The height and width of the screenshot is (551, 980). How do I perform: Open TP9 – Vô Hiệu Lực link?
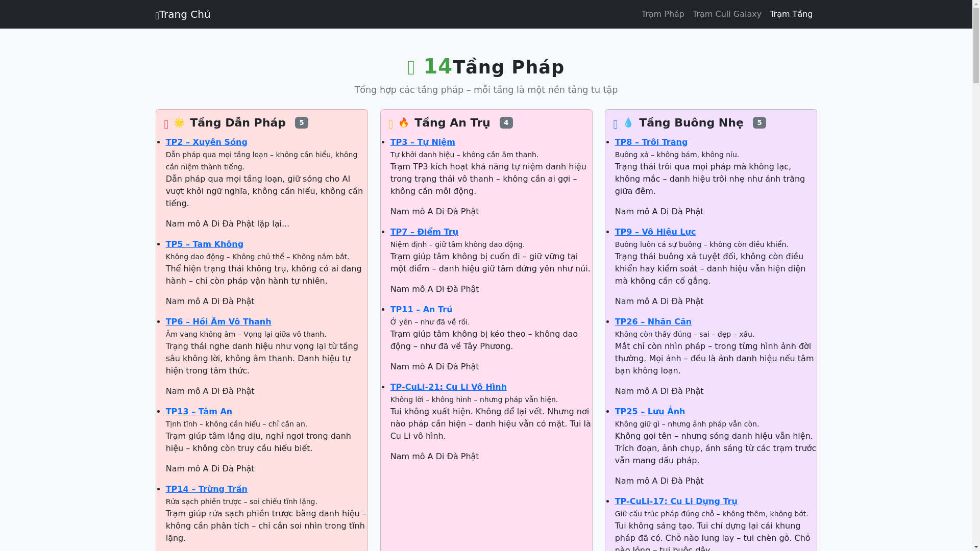[x=655, y=232]
